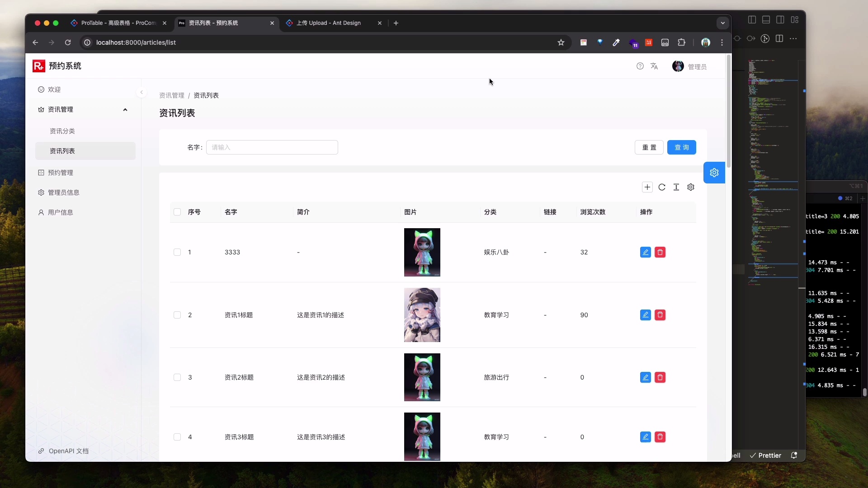The width and height of the screenshot is (868, 488).
Task: Open the floating blue settings gear
Action: tap(714, 173)
